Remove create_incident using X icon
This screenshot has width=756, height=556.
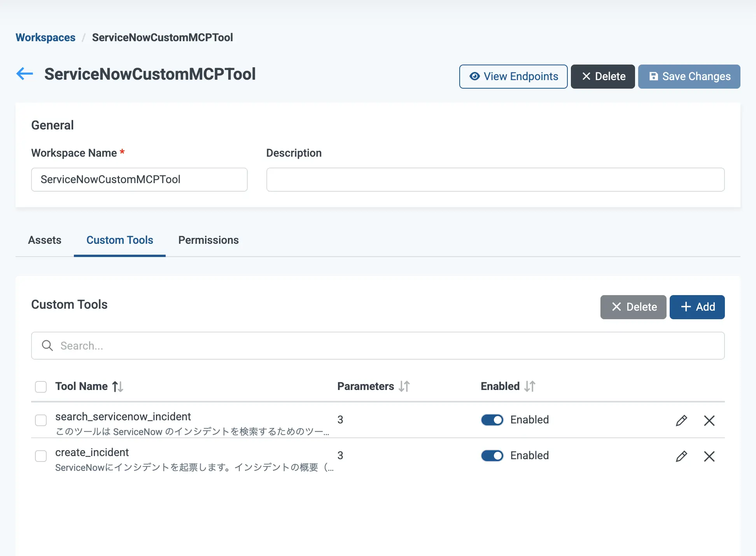click(709, 456)
